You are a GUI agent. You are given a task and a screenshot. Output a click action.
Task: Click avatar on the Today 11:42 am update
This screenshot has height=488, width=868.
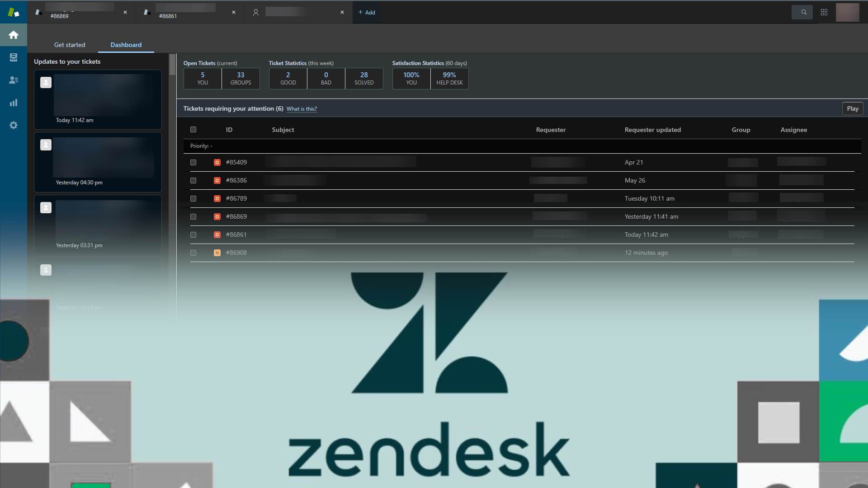[46, 82]
